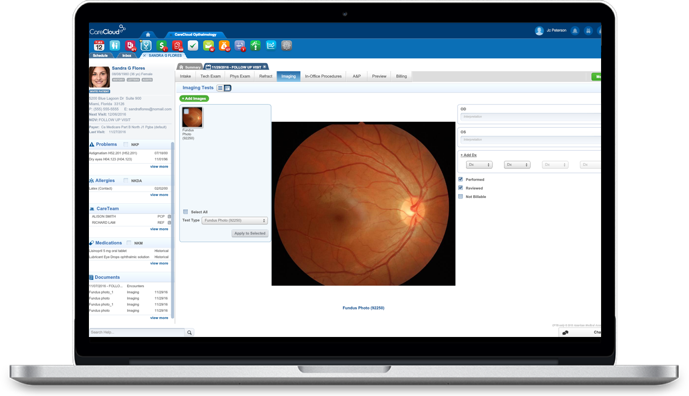This screenshot has width=689, height=396.
Task: Open the In-Office Procedures tab
Action: click(x=323, y=76)
